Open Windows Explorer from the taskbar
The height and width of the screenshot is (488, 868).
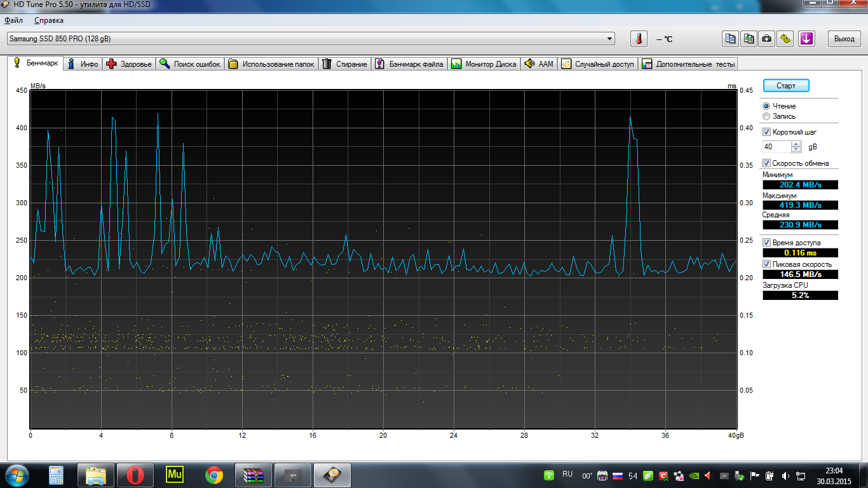coord(96,475)
